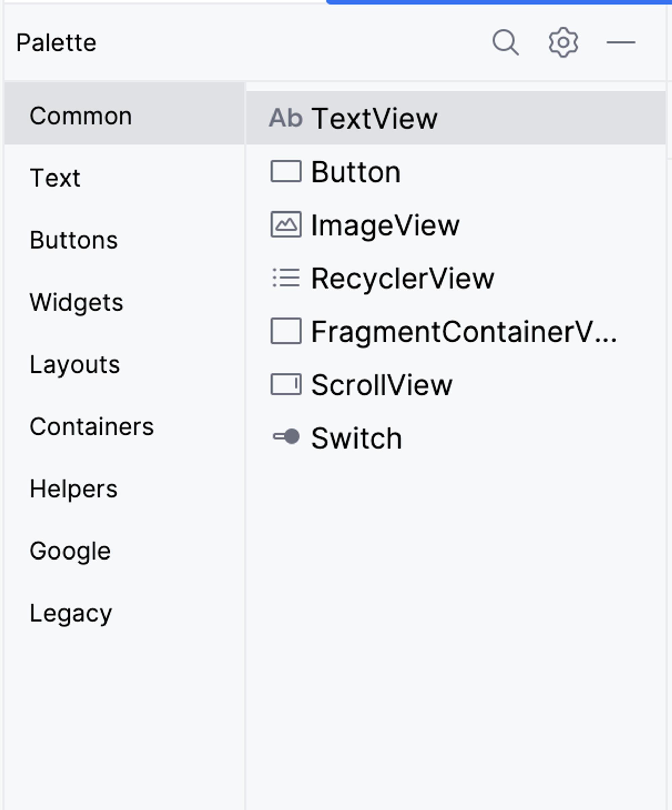Select the RecyclerView label in palette
672x810 pixels.
click(x=403, y=278)
